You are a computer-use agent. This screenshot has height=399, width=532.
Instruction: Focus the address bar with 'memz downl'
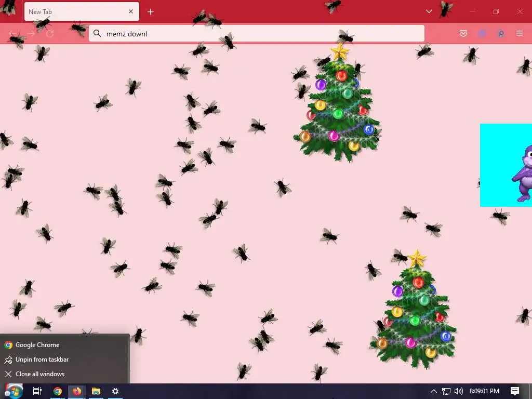pos(257,34)
